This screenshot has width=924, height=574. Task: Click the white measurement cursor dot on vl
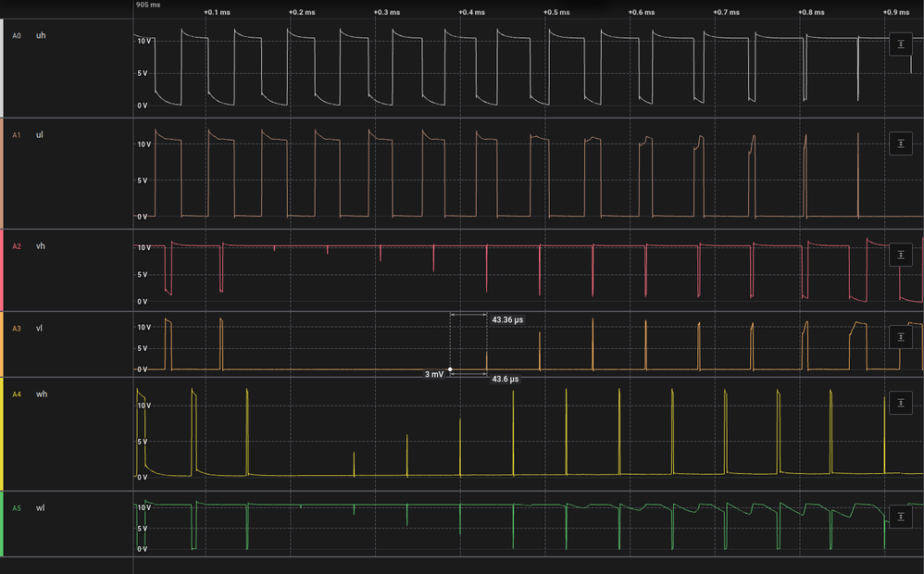pos(450,369)
